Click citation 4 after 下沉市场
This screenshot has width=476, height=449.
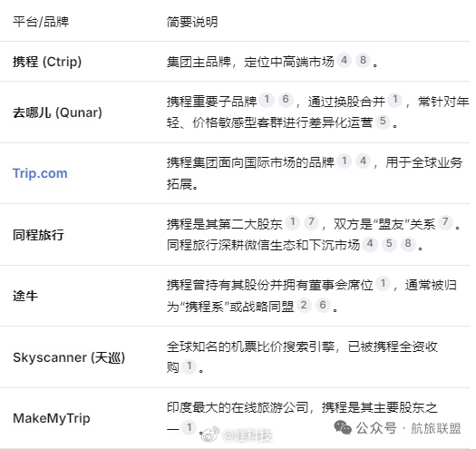pyautogui.click(x=370, y=244)
